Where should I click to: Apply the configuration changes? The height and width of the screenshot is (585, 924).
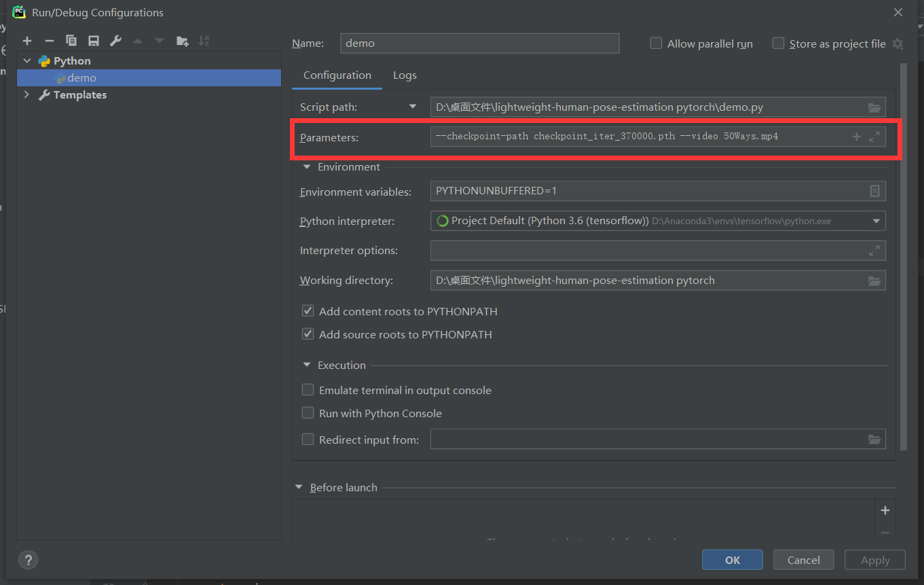click(874, 559)
